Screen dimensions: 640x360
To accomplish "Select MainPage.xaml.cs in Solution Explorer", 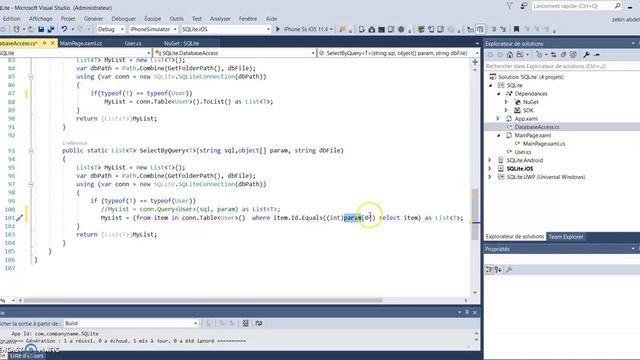I will (544, 144).
